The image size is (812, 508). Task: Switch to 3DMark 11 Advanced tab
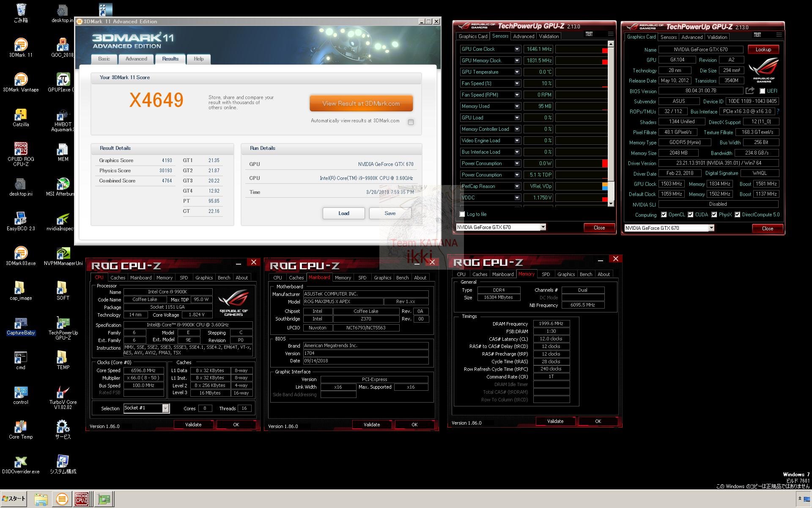[136, 59]
